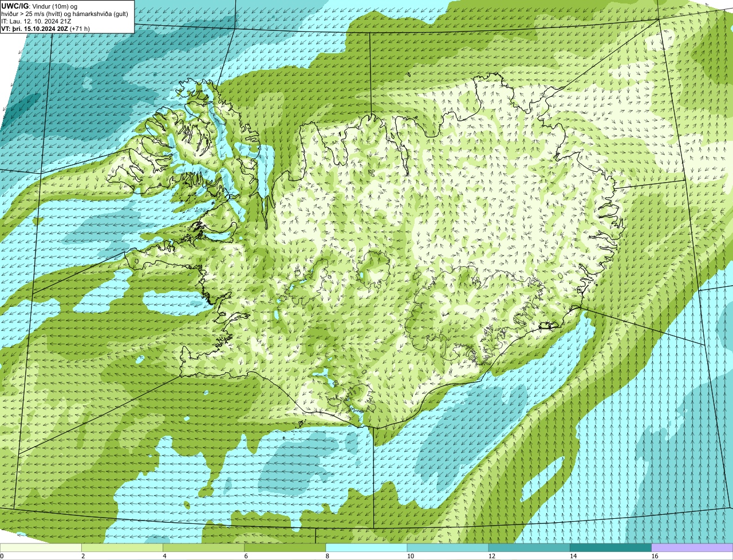Click the pale cream 0–2 m/s legend swatch
733x560 pixels.
[41, 547]
